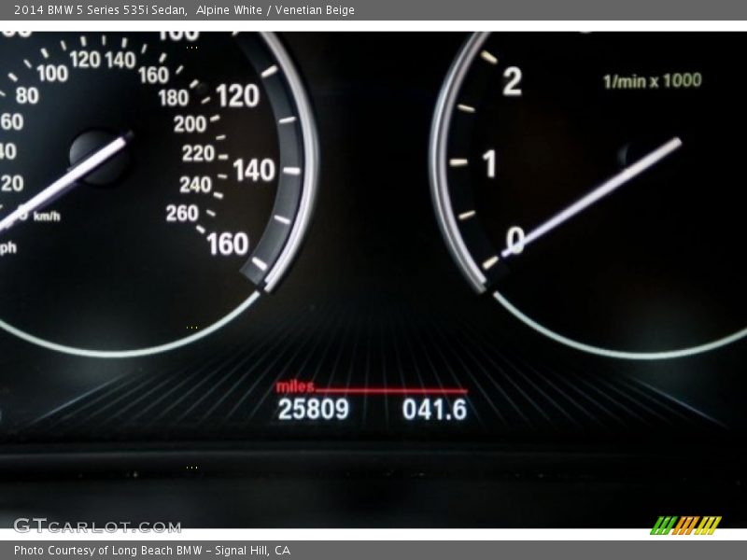This screenshot has width=747, height=560.
Task: Click the speedometer center hub
Action: (x=100, y=157)
